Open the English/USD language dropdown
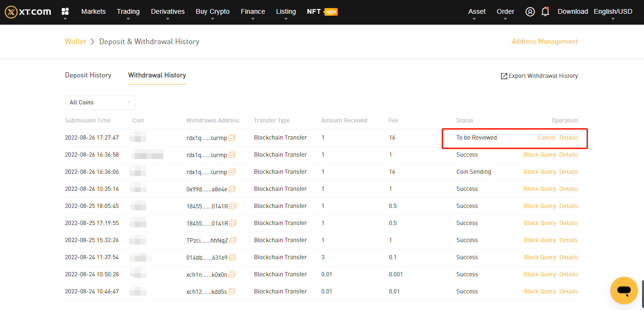644x310 pixels. [x=613, y=12]
